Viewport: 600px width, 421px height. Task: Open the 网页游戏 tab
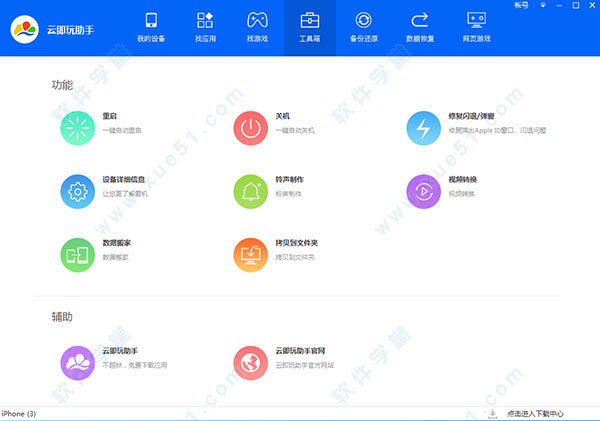click(476, 28)
